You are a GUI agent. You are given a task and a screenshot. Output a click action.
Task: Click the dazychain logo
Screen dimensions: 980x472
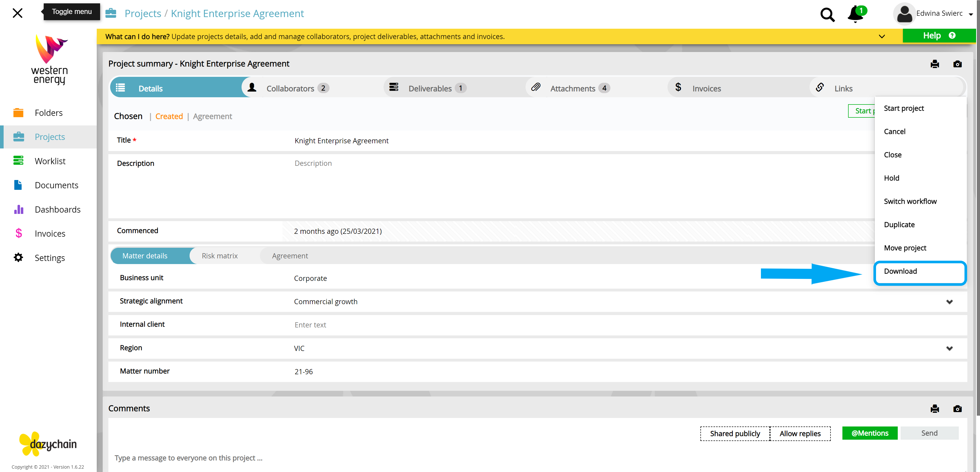(x=48, y=444)
